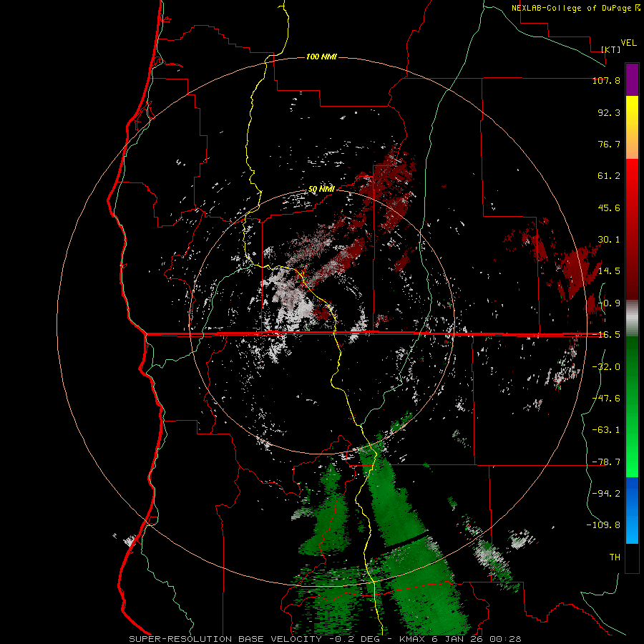Click the VEL legend title

(x=628, y=43)
